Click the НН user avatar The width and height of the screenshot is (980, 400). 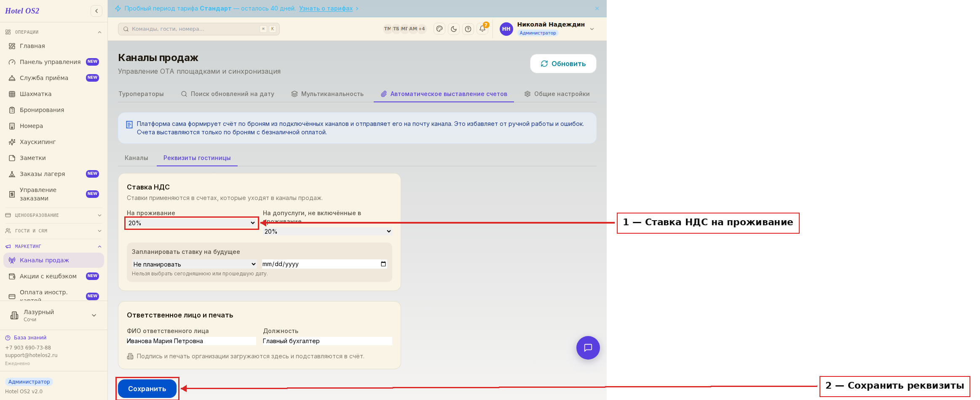506,29
